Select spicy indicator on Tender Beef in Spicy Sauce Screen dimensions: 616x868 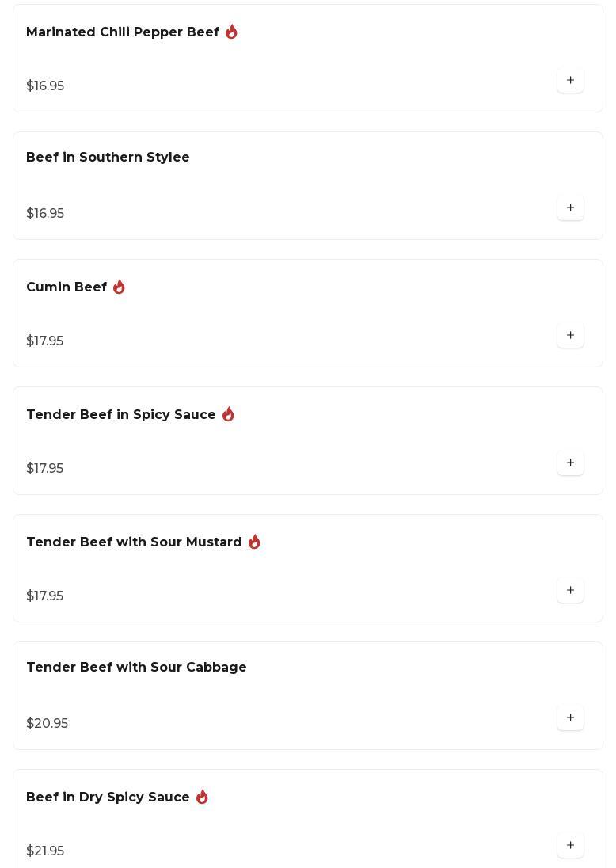(228, 414)
